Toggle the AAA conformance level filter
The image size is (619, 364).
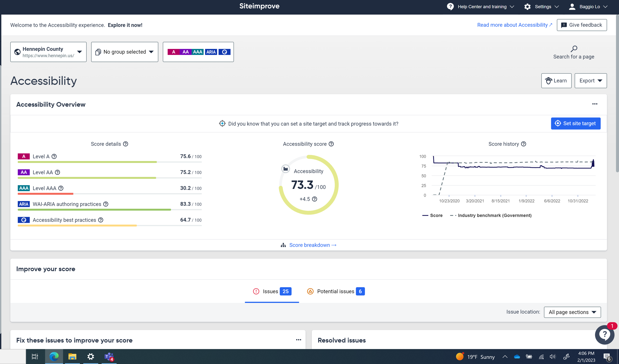198,52
